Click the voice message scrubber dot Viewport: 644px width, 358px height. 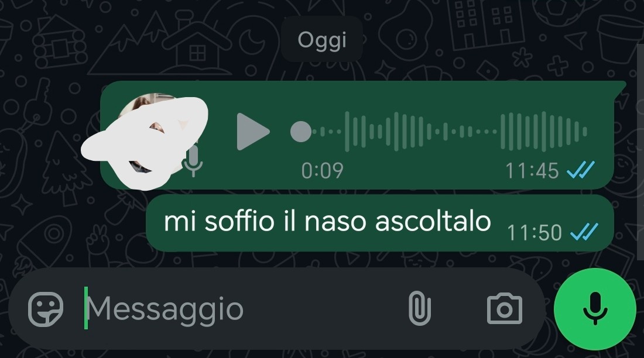point(301,132)
